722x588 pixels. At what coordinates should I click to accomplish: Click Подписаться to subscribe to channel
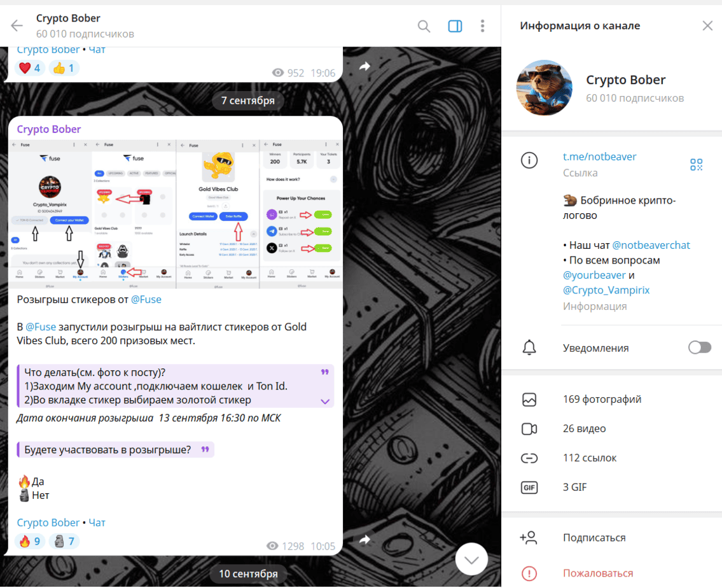[594, 538]
